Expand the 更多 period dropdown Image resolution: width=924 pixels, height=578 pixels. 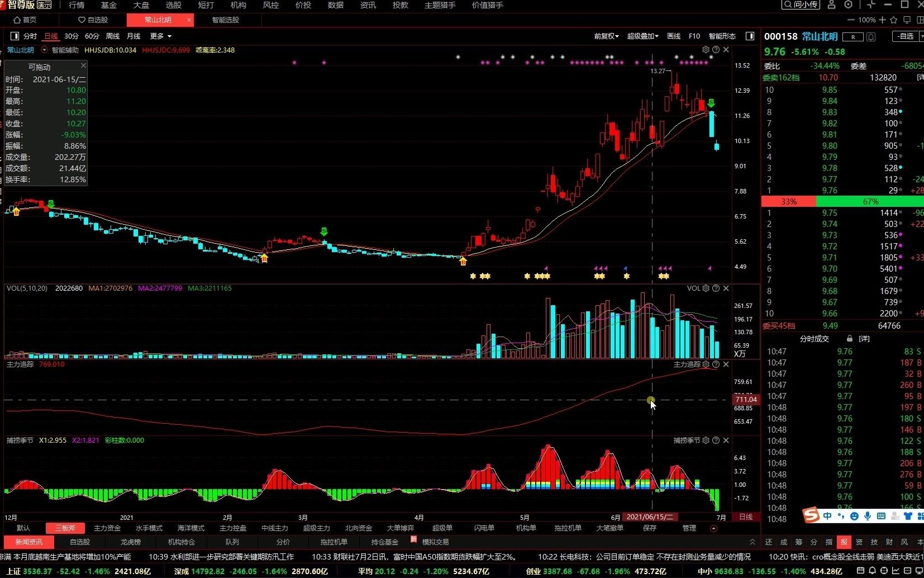point(161,36)
